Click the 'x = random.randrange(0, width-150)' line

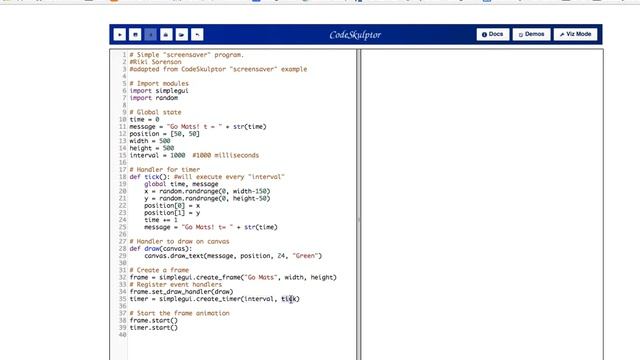(x=207, y=191)
